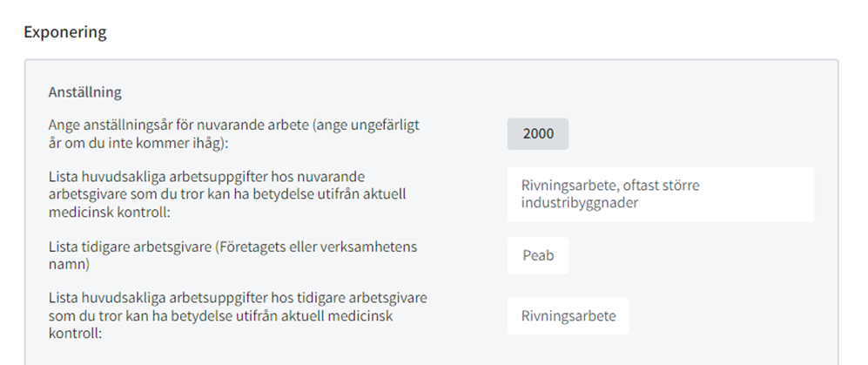The height and width of the screenshot is (365, 868).
Task: Click the text '(Företagets eller verksamhetens' in the label
Action: tap(314, 247)
